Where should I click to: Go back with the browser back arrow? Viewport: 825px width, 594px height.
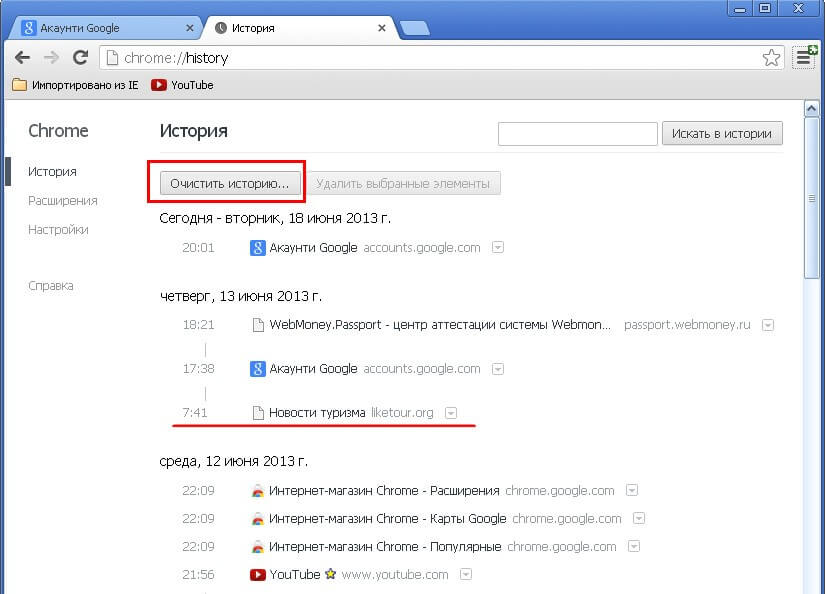(x=22, y=57)
